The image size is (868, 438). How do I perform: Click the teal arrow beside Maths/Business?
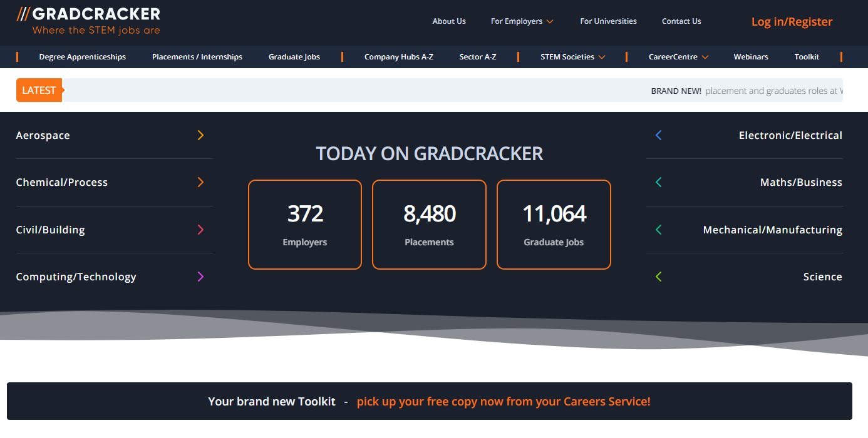[658, 182]
